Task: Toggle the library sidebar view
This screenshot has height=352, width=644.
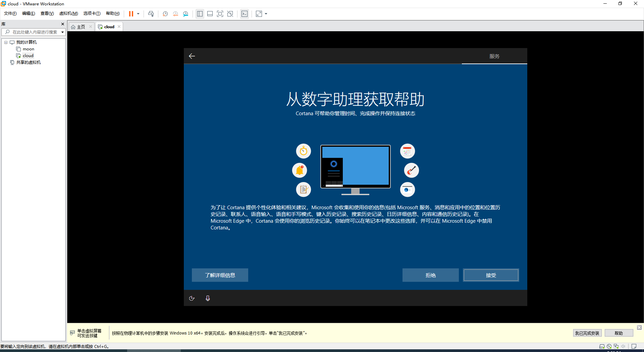Action: tap(200, 14)
